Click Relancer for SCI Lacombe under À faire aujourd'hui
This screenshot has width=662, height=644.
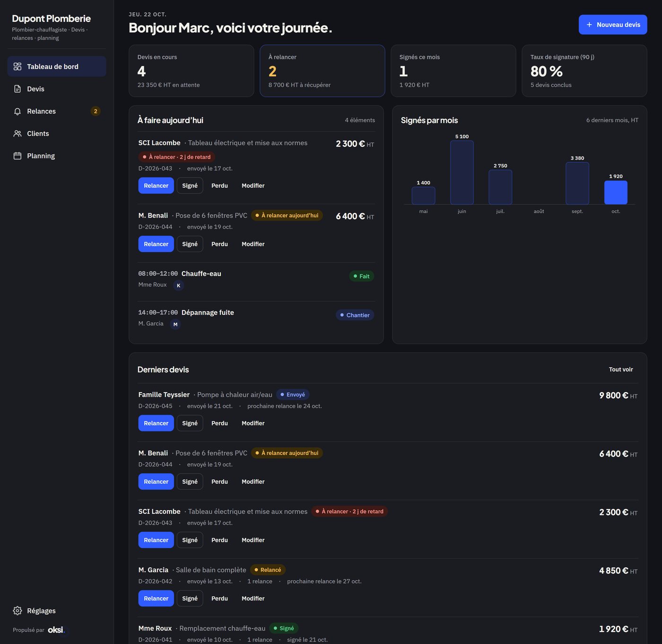coord(156,185)
